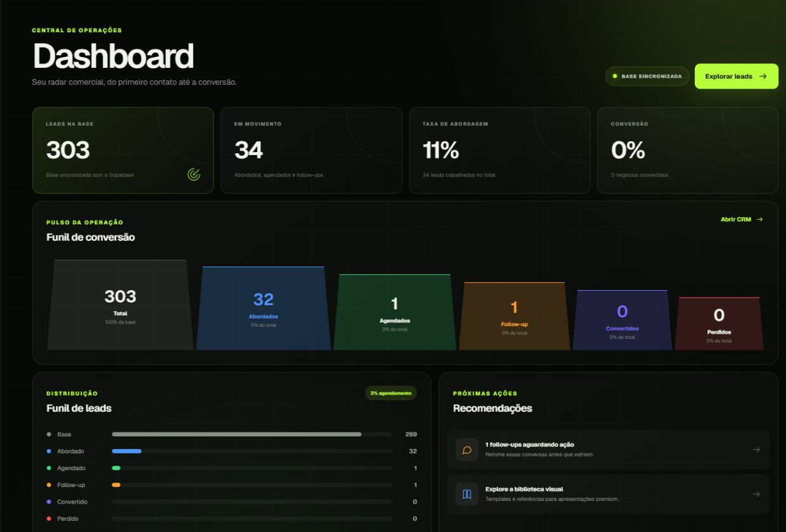Click the Central de Operações label
This screenshot has height=532, width=786.
click(x=77, y=30)
